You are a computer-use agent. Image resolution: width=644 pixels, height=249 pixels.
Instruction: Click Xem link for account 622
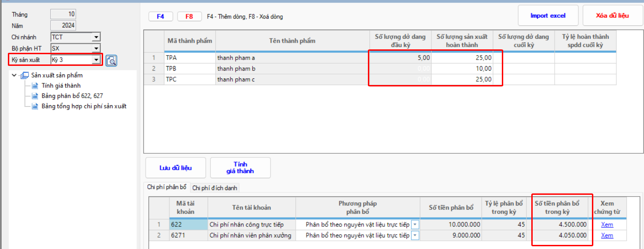pos(607,225)
